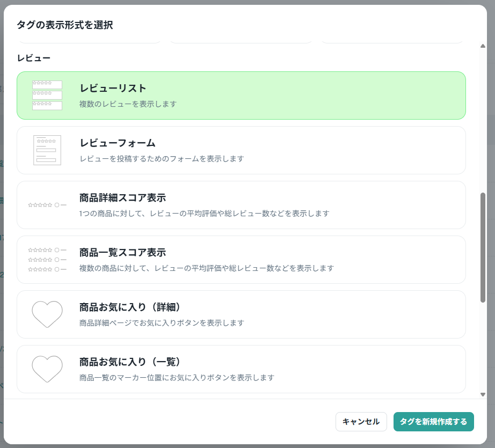Select 商品詳細スコア表示 option title

click(122, 198)
